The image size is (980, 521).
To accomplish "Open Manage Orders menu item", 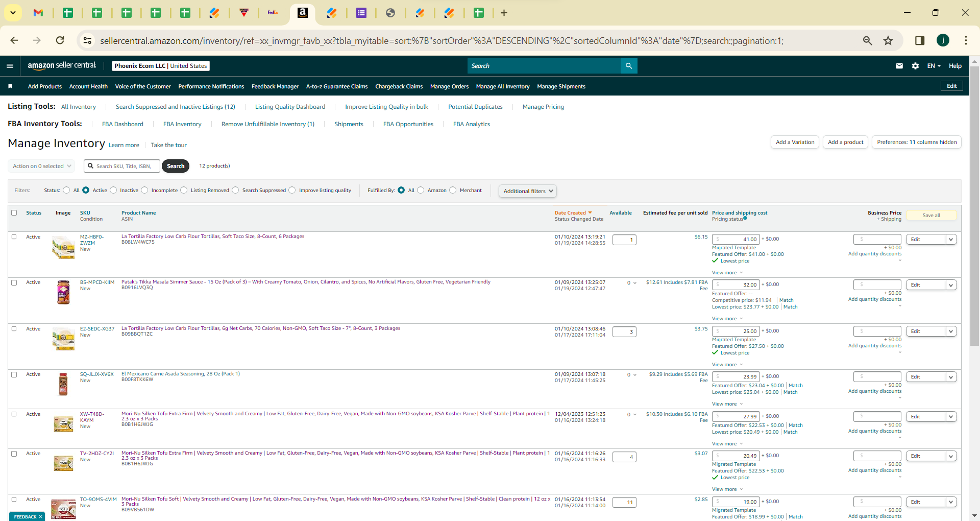I will tap(449, 86).
